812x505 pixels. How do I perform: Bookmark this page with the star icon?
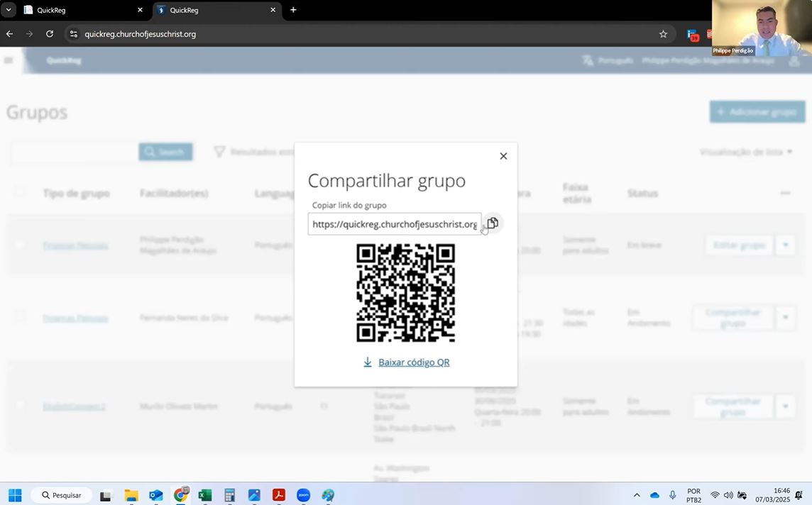click(x=664, y=33)
